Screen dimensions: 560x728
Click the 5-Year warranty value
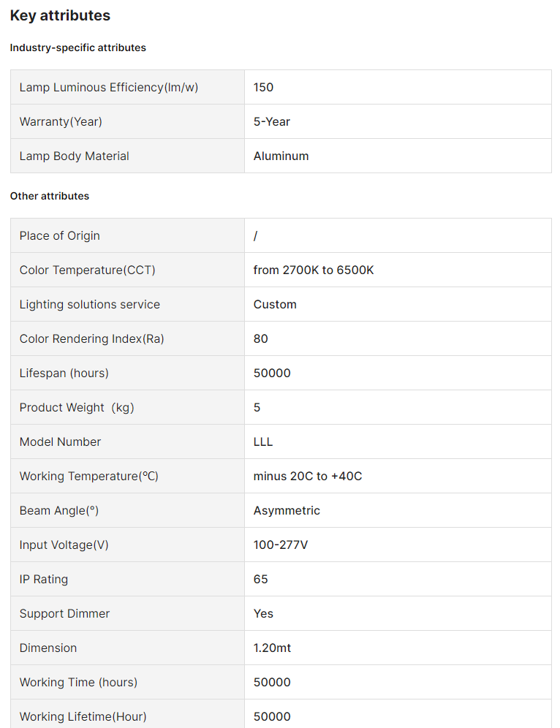point(272,121)
